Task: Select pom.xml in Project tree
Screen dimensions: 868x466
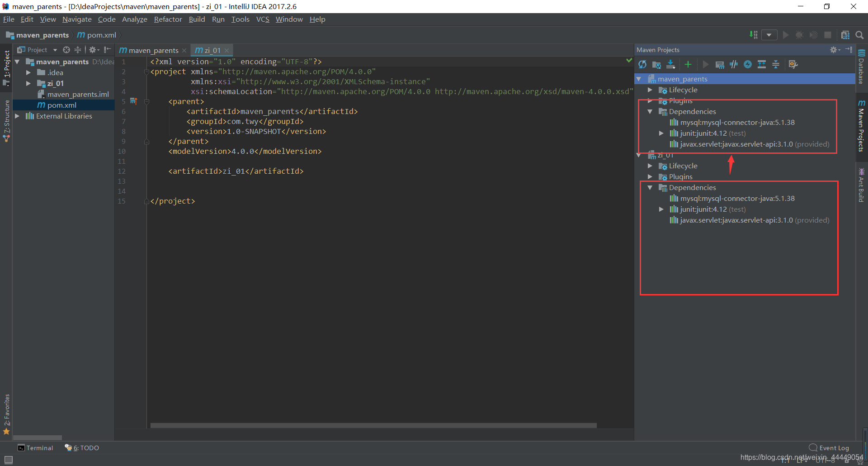Action: pyautogui.click(x=63, y=105)
